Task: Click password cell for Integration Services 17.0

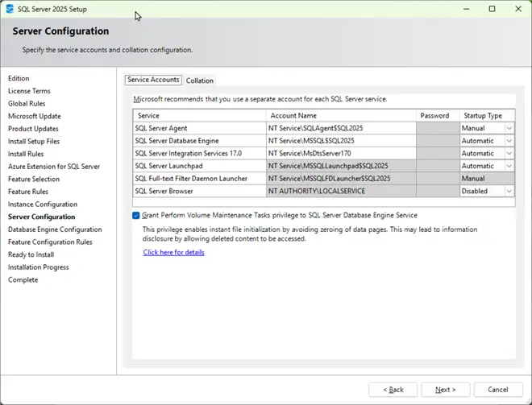Action: tap(438, 153)
